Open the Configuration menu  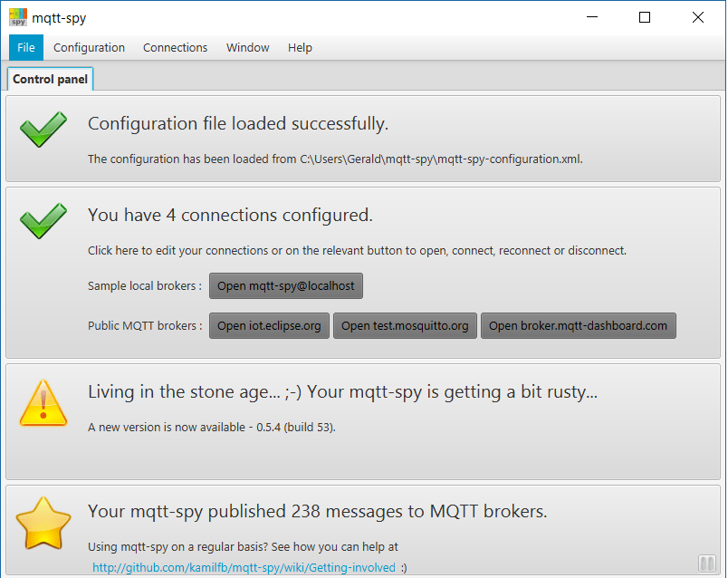pyautogui.click(x=89, y=47)
